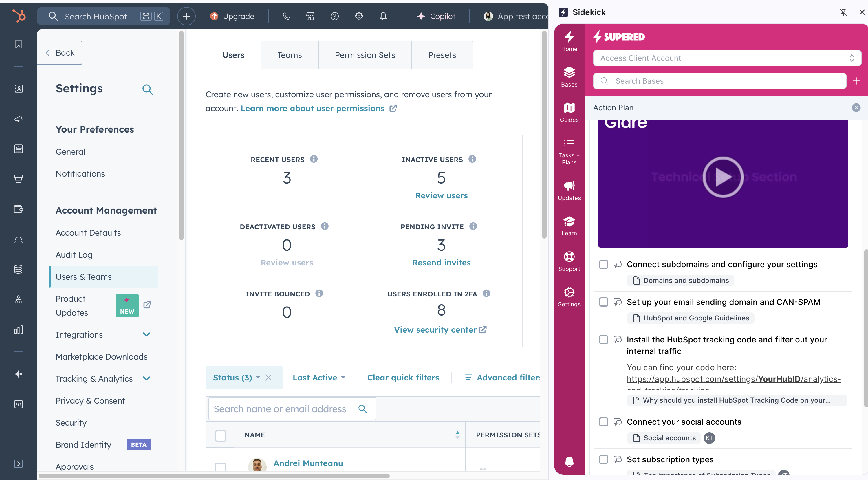Viewport: 868px width, 480px height.
Task: Open View security center link
Action: [440, 329]
